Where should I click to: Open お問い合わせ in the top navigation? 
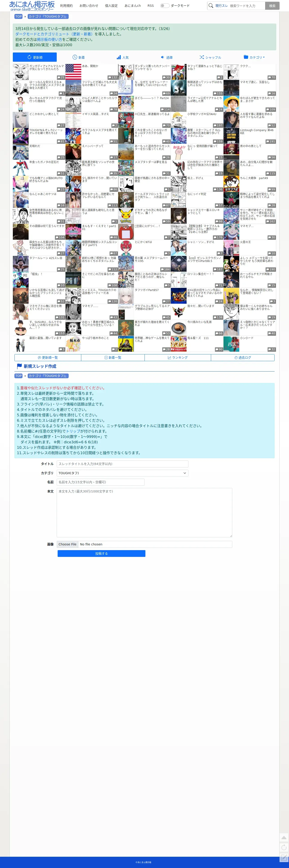point(89,6)
